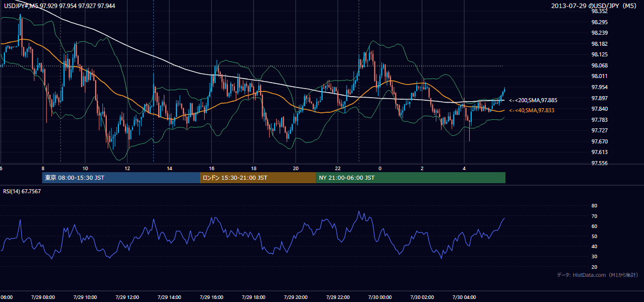
Task: Click the chart title 2013-07-29 USD/JPY (M5)
Action: click(595, 6)
